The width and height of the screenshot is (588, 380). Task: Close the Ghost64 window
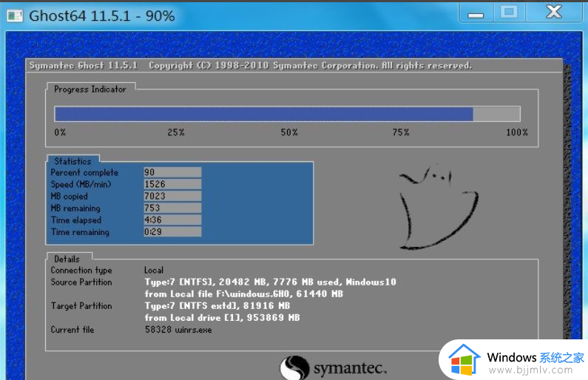pos(554,12)
